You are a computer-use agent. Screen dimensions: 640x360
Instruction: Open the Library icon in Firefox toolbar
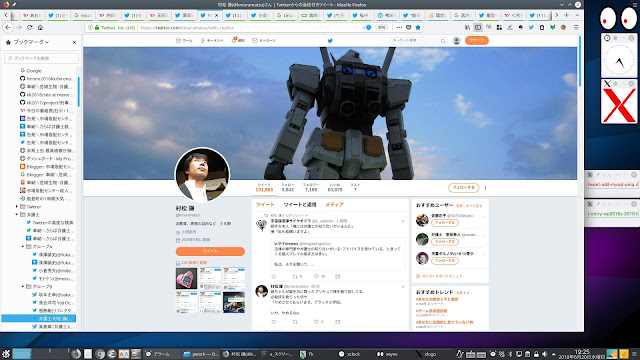coord(467,27)
